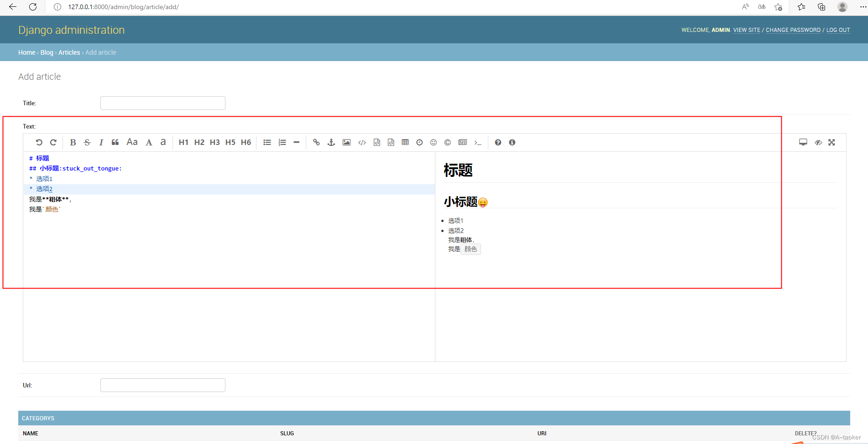The height and width of the screenshot is (444, 868).
Task: Insert an unordered bullet list
Action: click(267, 142)
